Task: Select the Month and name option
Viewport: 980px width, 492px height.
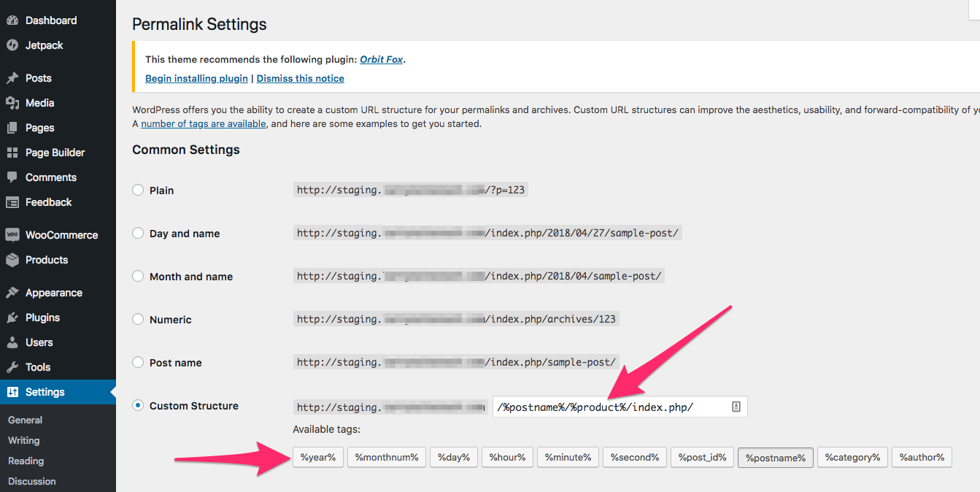Action: [138, 277]
